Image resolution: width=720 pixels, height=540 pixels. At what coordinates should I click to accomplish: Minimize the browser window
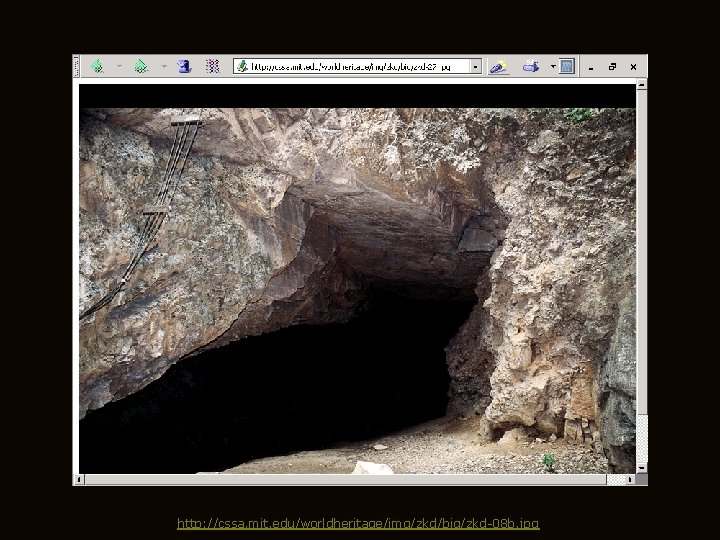(x=591, y=67)
